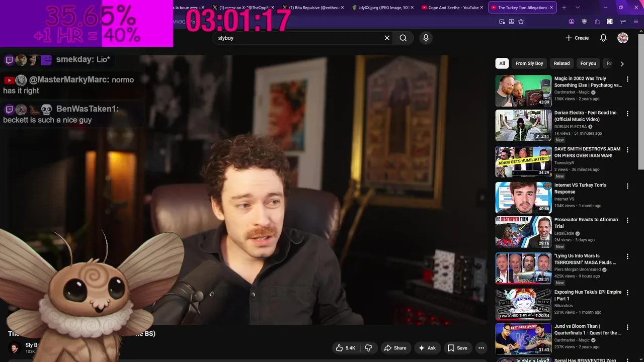
Task: Open Dave Smith Destroys Adam thumbnail
Action: coord(523,162)
